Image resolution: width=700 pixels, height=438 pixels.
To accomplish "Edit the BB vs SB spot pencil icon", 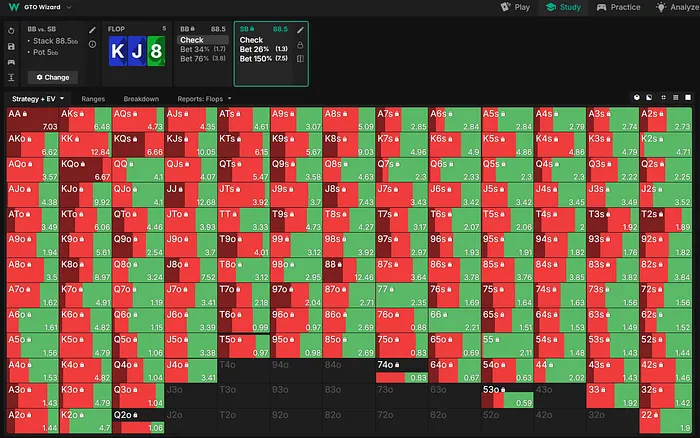I will pos(93,30).
